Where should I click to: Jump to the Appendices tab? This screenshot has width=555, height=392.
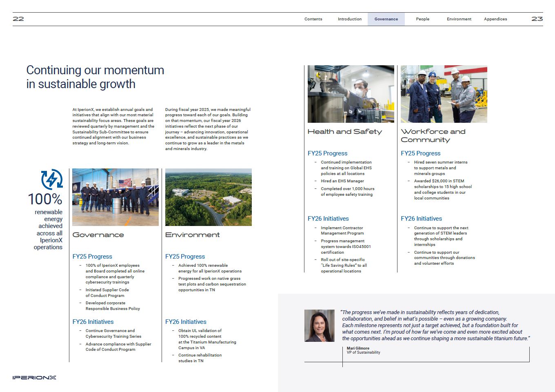(495, 19)
